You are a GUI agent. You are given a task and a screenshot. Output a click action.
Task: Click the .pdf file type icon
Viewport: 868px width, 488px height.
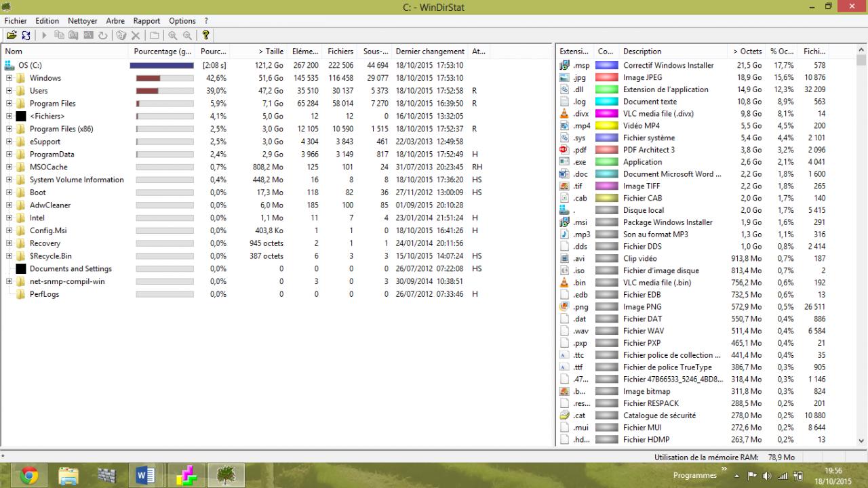(x=564, y=150)
